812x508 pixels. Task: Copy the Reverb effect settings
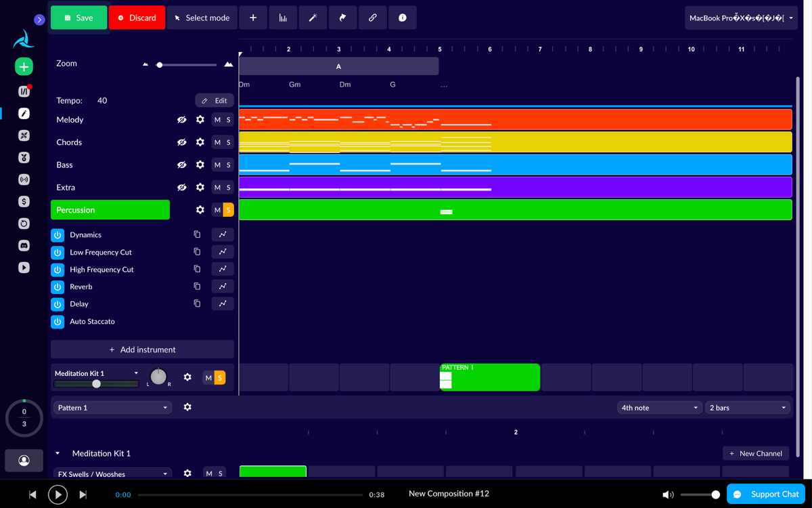pyautogui.click(x=197, y=287)
